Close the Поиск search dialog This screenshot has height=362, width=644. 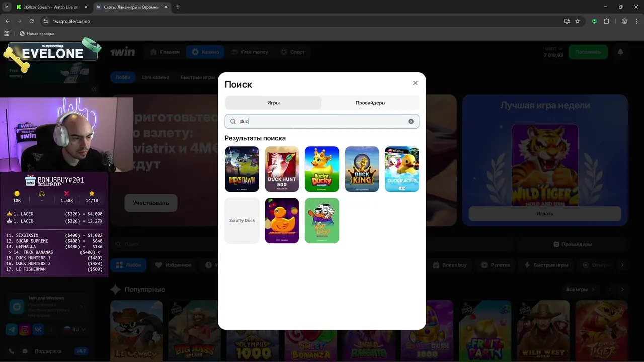coord(415,83)
